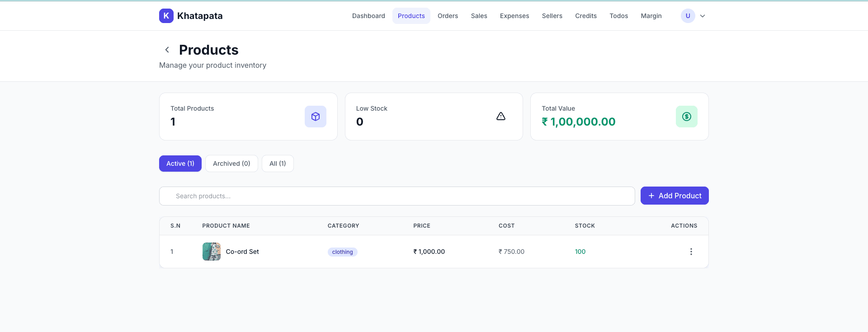Click the Co-ord Set product name
The image size is (868, 332).
[x=242, y=252]
